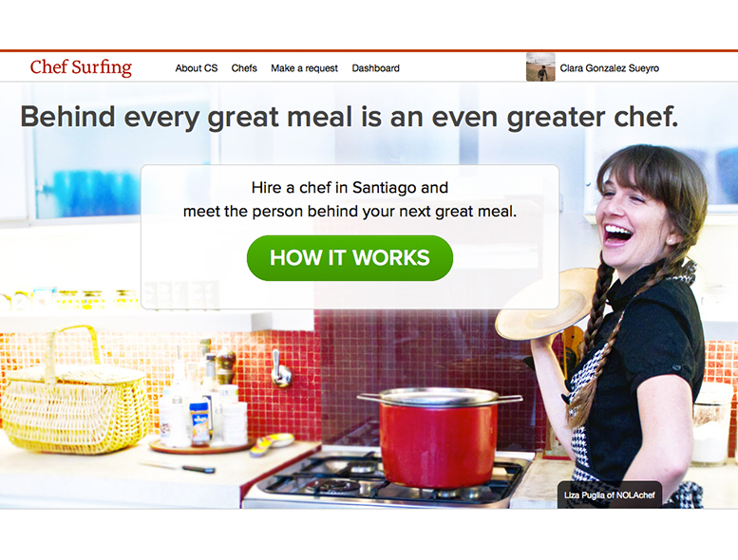Screen dimensions: 738x560
Task: Click the Behind every great meal headline
Action: tap(350, 117)
